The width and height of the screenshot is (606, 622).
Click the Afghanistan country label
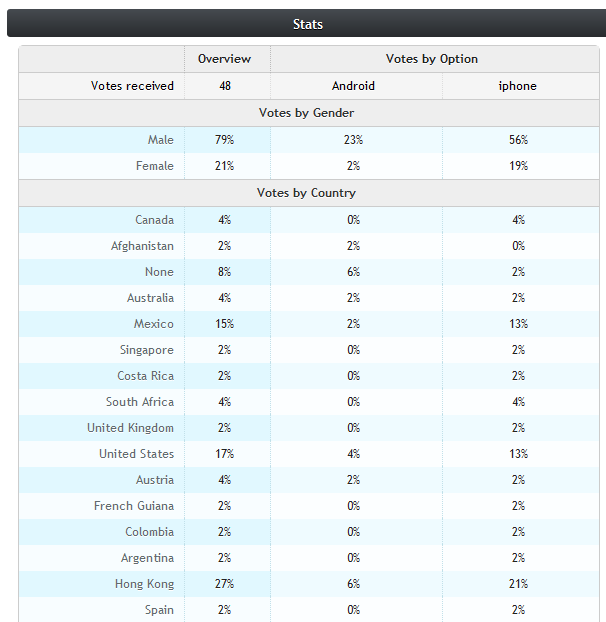tap(142, 246)
